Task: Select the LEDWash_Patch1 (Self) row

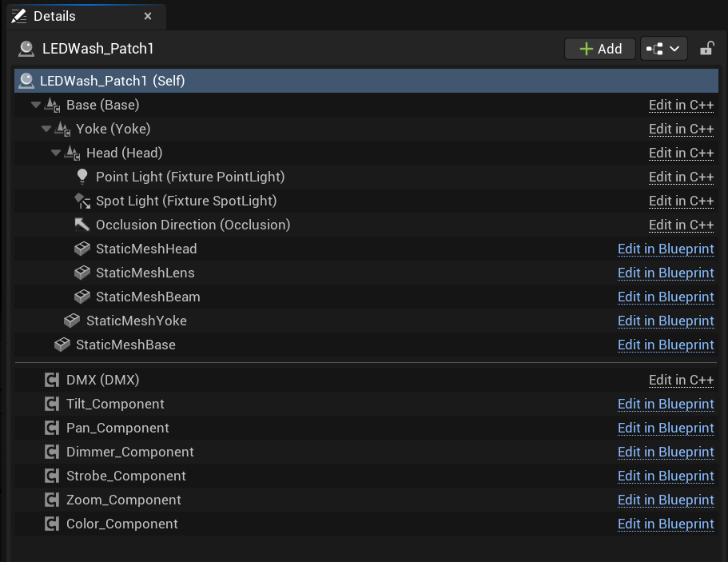Action: pyautogui.click(x=366, y=81)
